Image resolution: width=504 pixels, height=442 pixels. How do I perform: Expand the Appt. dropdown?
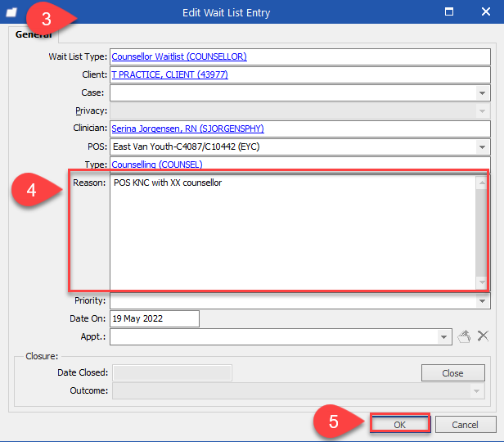(443, 337)
